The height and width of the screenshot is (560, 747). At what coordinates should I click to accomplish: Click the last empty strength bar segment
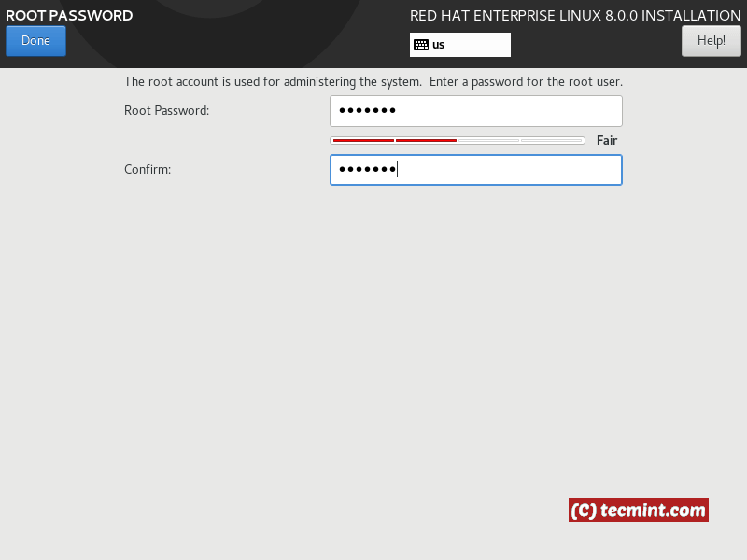(551, 140)
